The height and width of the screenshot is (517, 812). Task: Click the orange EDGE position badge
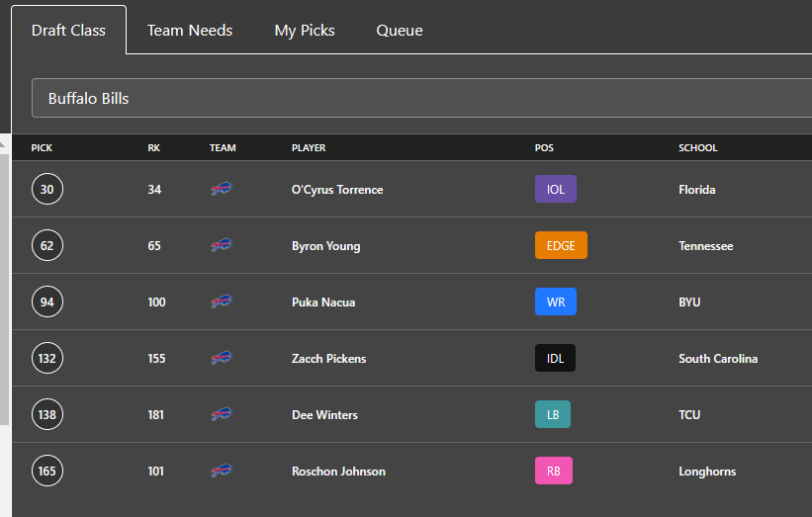561,245
